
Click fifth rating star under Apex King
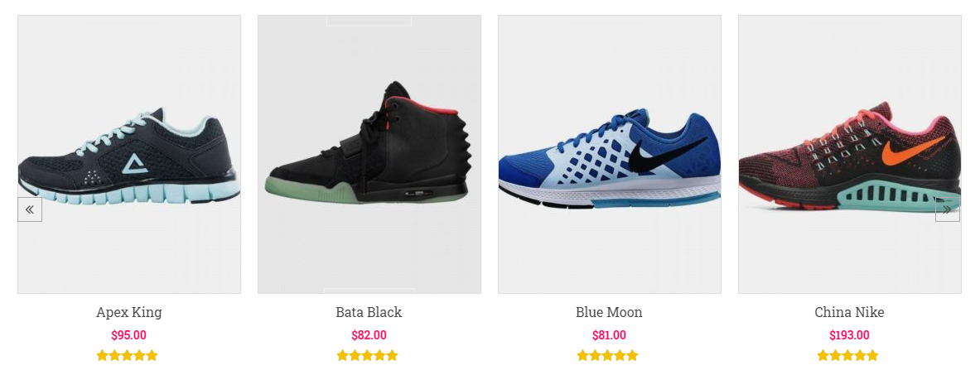point(152,356)
